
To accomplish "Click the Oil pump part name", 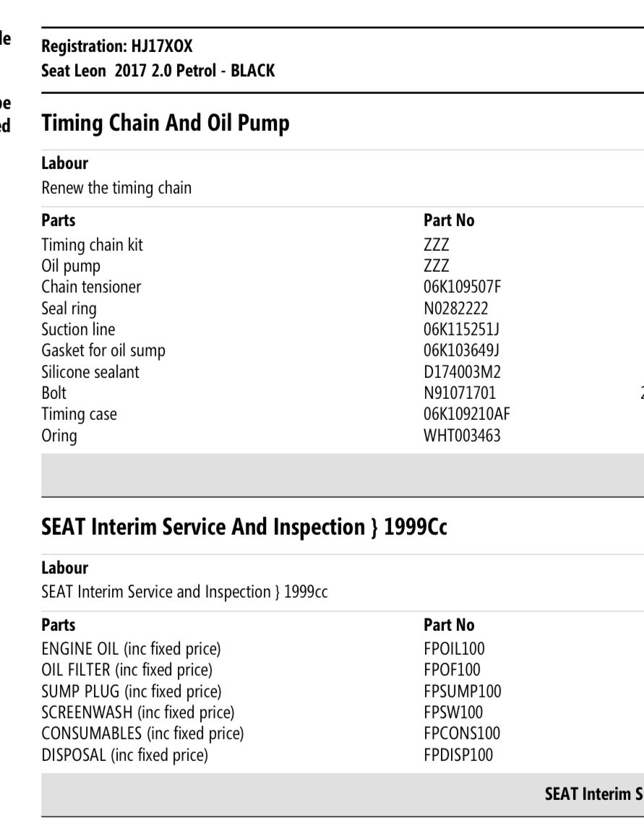I will point(71,266).
